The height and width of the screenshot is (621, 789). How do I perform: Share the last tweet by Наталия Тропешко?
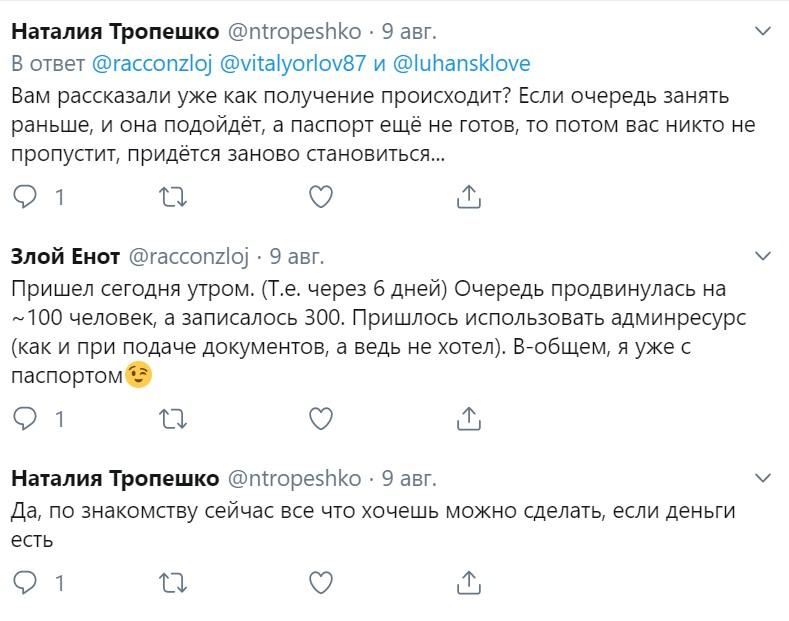468,581
